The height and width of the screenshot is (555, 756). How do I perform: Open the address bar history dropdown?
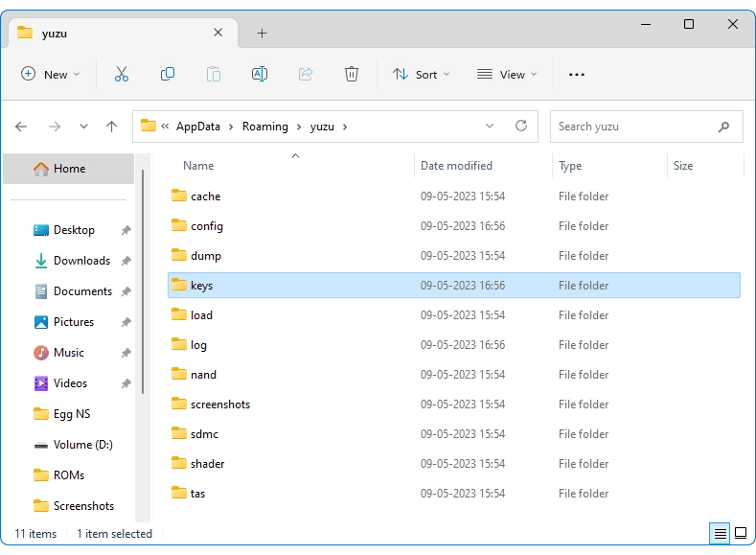pos(490,126)
